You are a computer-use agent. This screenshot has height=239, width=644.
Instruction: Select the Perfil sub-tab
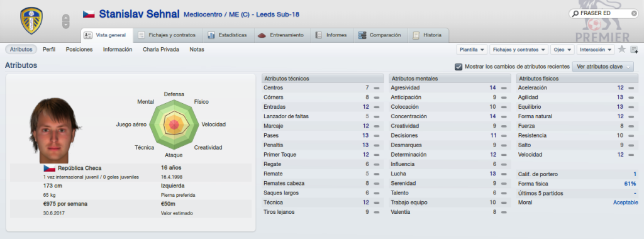[49, 49]
